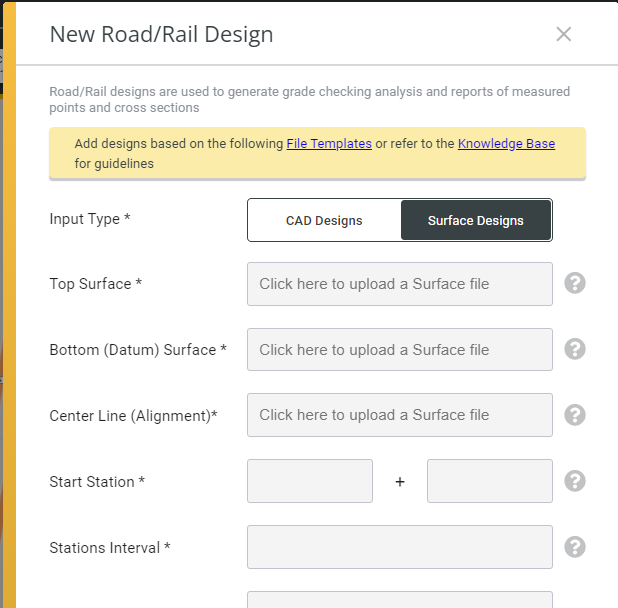The height and width of the screenshot is (608, 618).
Task: Open the File Templates link
Action: [x=329, y=144]
